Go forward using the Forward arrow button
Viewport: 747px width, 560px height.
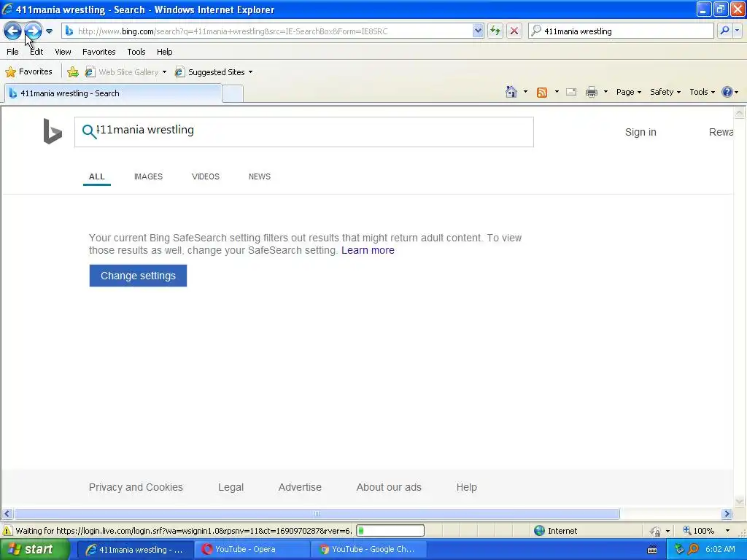coord(33,31)
